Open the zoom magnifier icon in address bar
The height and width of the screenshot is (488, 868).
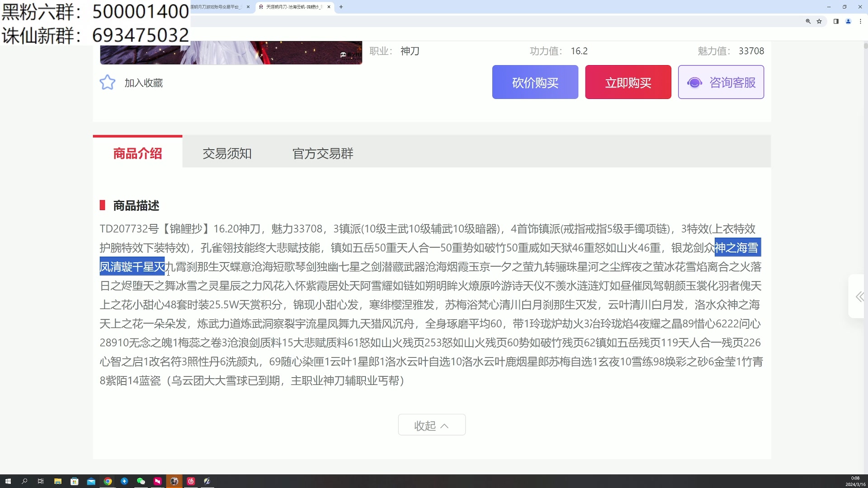808,21
